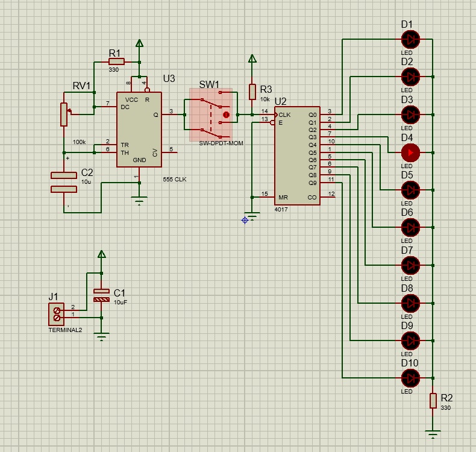Select potentiometer RV1 body
Image resolution: width=476 pixels, height=452 pixels.
pyautogui.click(x=64, y=115)
